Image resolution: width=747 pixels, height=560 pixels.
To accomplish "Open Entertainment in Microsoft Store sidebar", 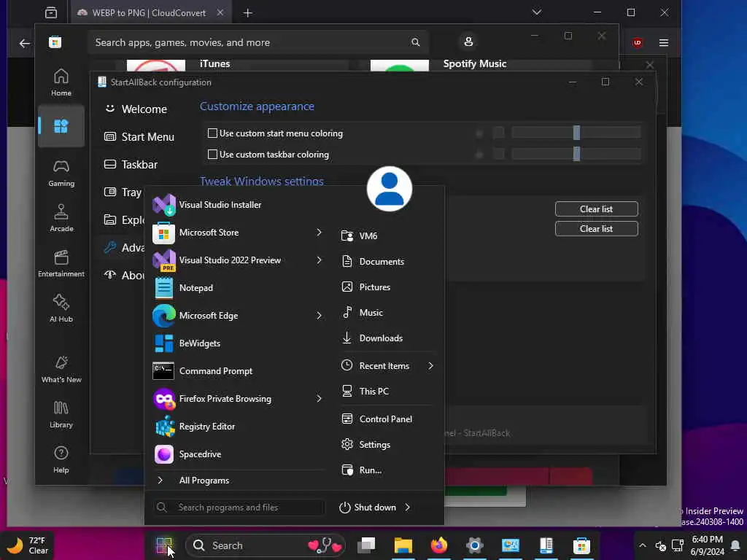I will tap(61, 263).
